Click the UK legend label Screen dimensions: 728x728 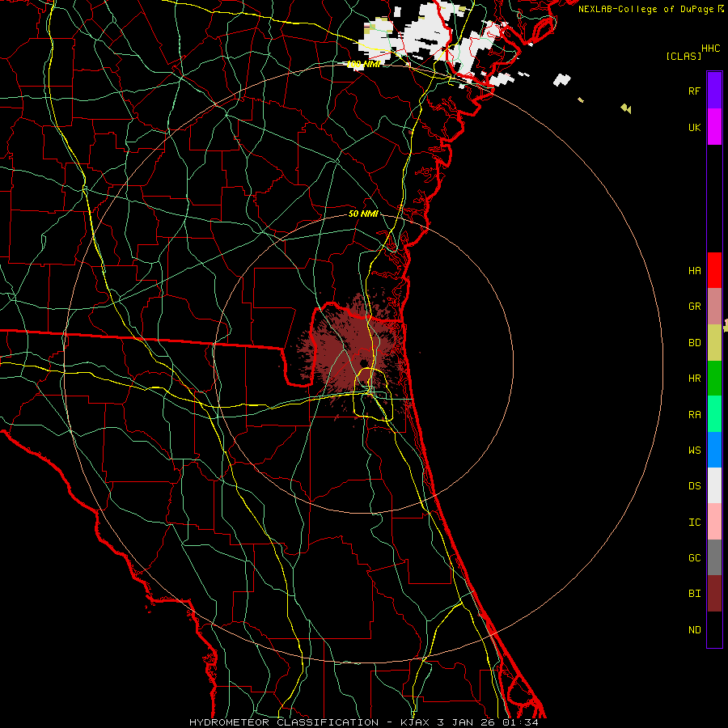coord(694,128)
